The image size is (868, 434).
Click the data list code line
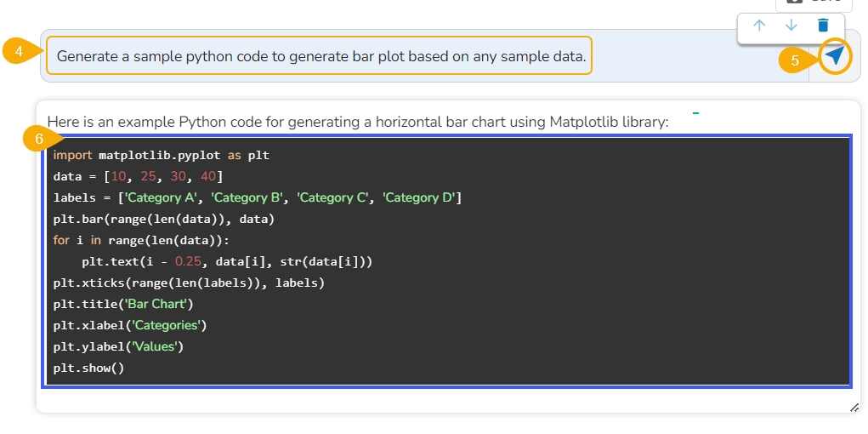tap(138, 177)
